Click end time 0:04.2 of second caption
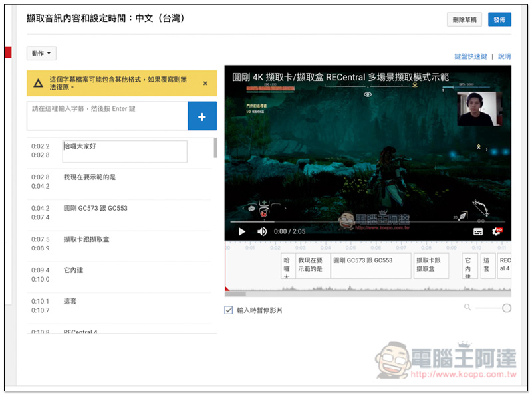The height and width of the screenshot is (396, 532). [41, 186]
